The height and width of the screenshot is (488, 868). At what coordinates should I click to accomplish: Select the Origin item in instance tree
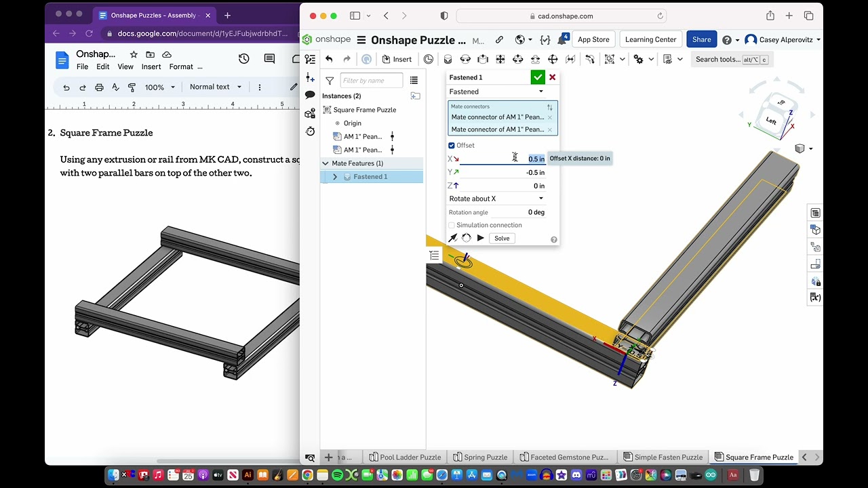tap(352, 123)
